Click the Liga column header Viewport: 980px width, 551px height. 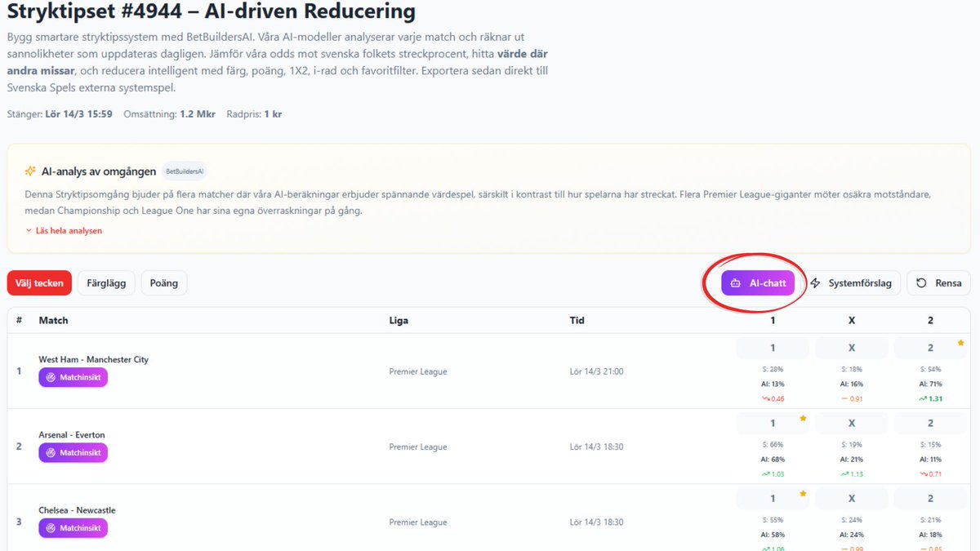(399, 320)
